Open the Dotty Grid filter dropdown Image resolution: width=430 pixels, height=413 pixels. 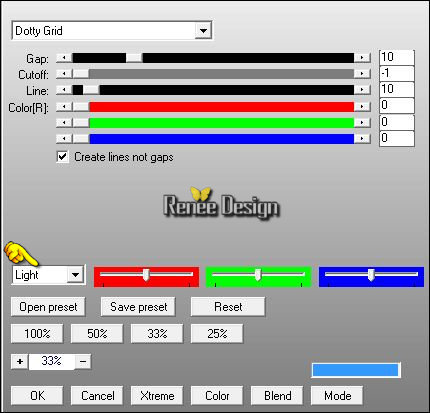[203, 31]
